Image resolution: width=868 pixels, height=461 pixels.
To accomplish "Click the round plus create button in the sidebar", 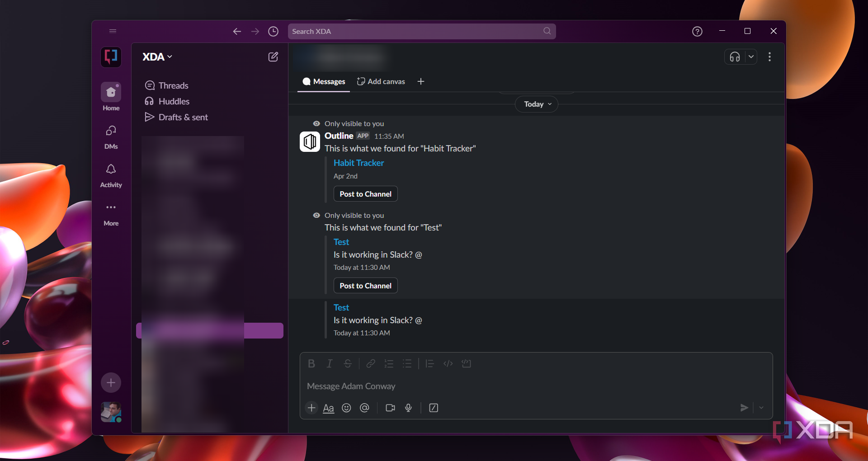I will point(111,383).
